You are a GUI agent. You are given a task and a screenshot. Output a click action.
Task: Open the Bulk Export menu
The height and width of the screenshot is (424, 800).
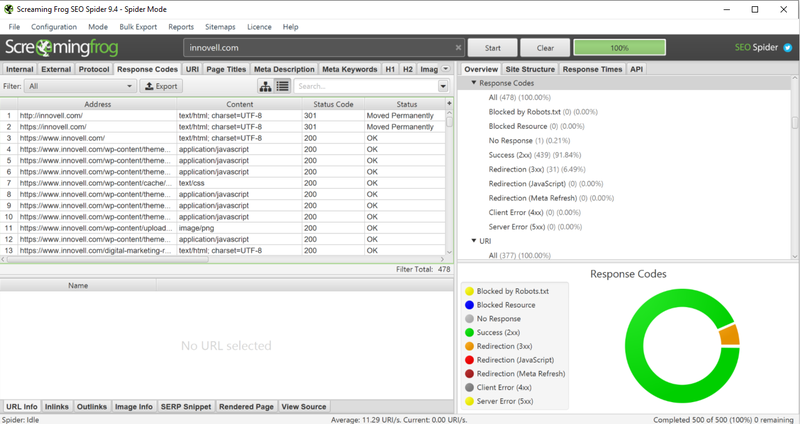138,27
